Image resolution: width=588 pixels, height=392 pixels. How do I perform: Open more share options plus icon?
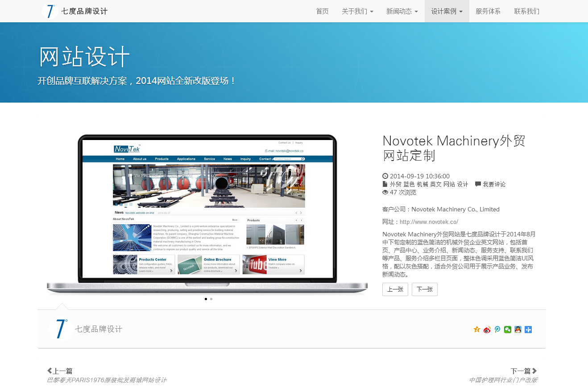528,330
